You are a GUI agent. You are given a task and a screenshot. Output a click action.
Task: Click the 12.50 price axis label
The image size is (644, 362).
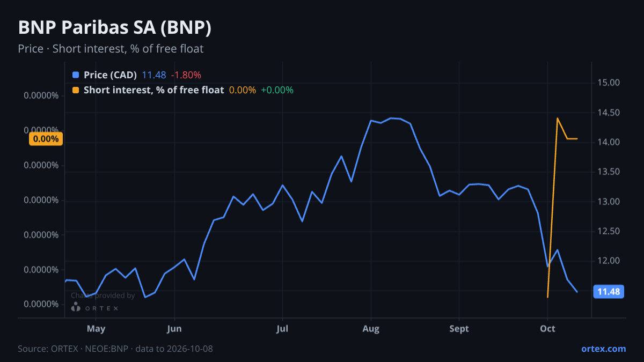tap(609, 231)
